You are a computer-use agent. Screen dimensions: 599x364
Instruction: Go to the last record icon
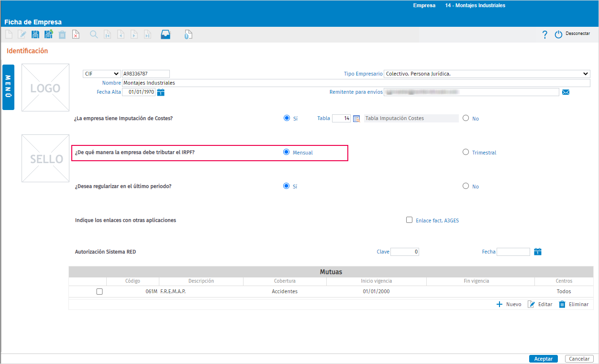point(148,34)
